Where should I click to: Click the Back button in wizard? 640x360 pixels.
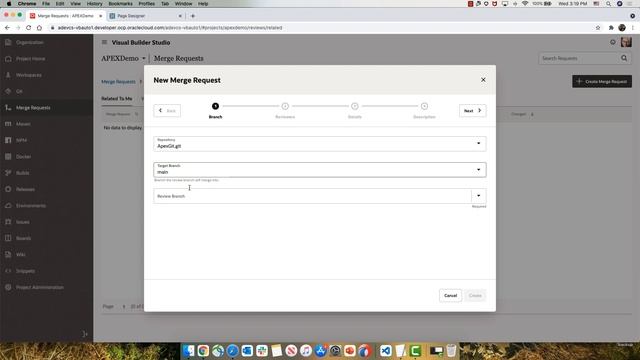pyautogui.click(x=167, y=111)
